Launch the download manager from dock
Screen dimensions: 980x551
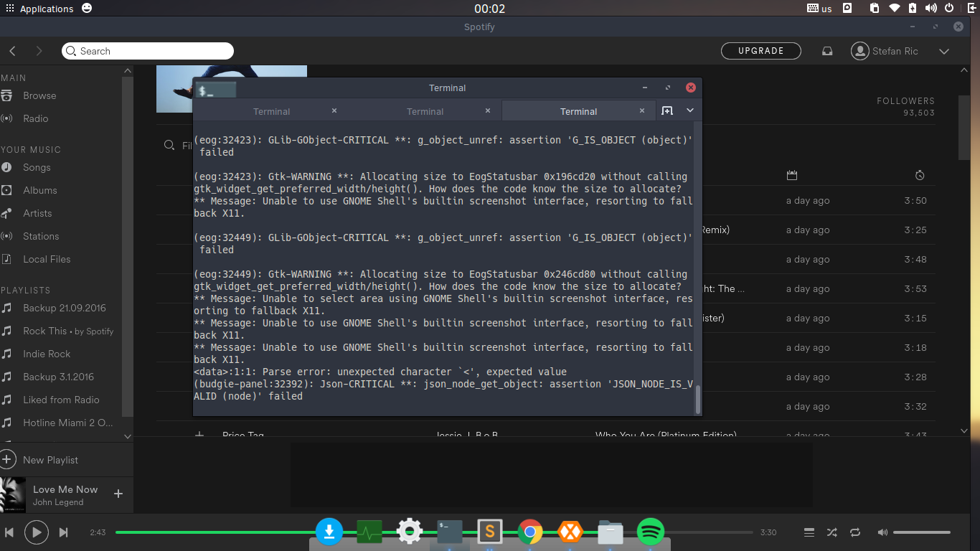329,532
